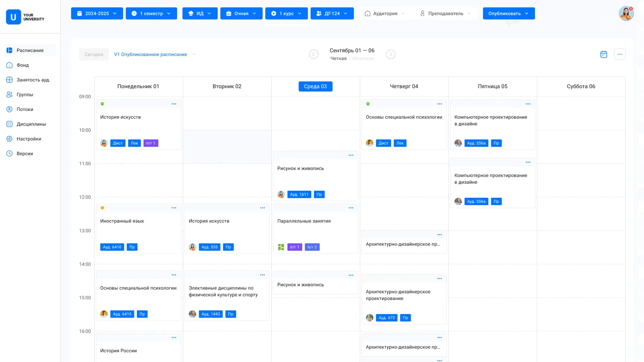Open options for Tuesday's История искусств card
Image resolution: width=644 pixels, height=362 pixels.
[x=262, y=208]
